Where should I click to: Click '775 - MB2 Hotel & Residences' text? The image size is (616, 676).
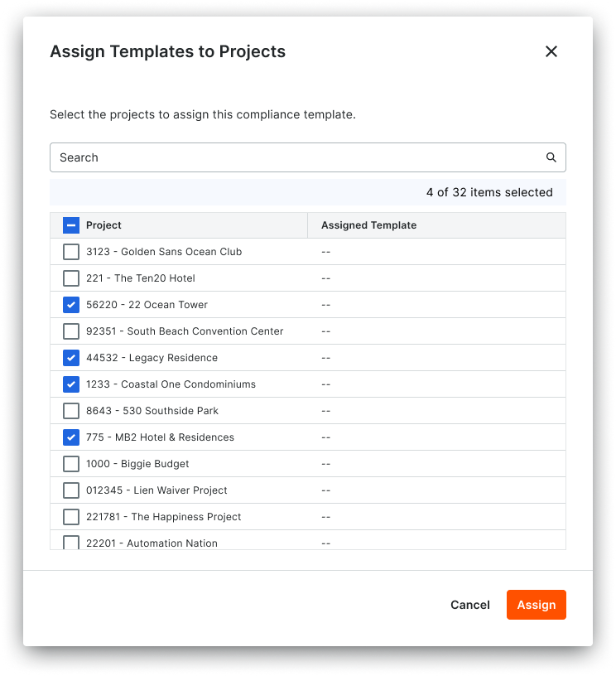[x=161, y=437]
